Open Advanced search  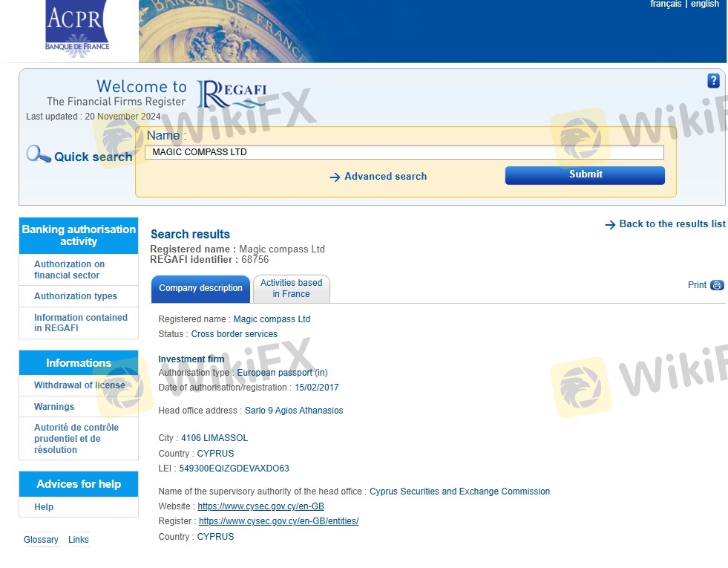point(385,177)
